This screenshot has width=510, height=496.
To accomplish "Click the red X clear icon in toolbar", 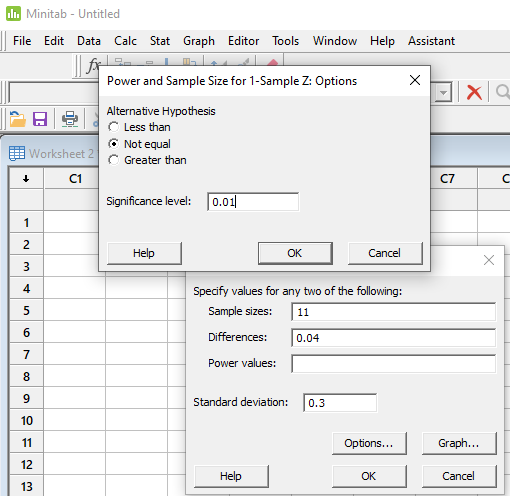I will [x=474, y=92].
